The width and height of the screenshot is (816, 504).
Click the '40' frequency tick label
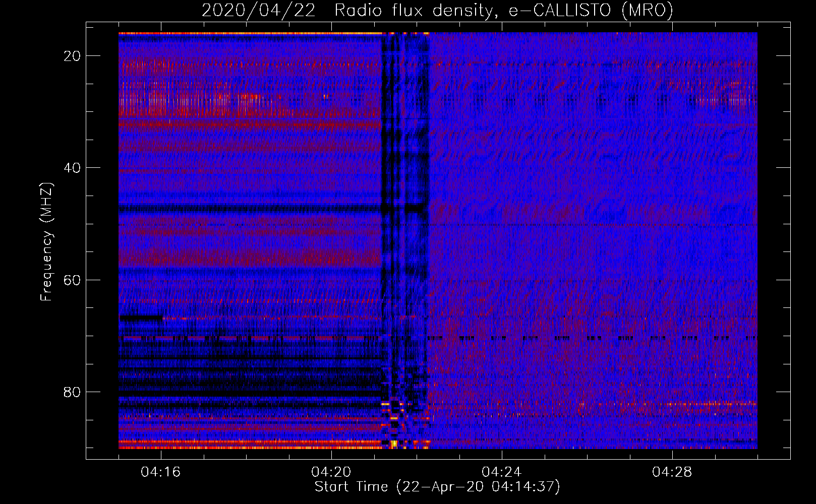tap(72, 168)
